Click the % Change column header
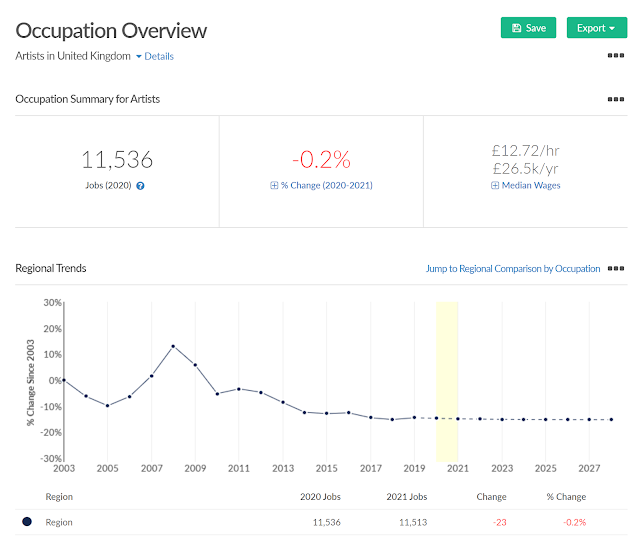 click(566, 497)
